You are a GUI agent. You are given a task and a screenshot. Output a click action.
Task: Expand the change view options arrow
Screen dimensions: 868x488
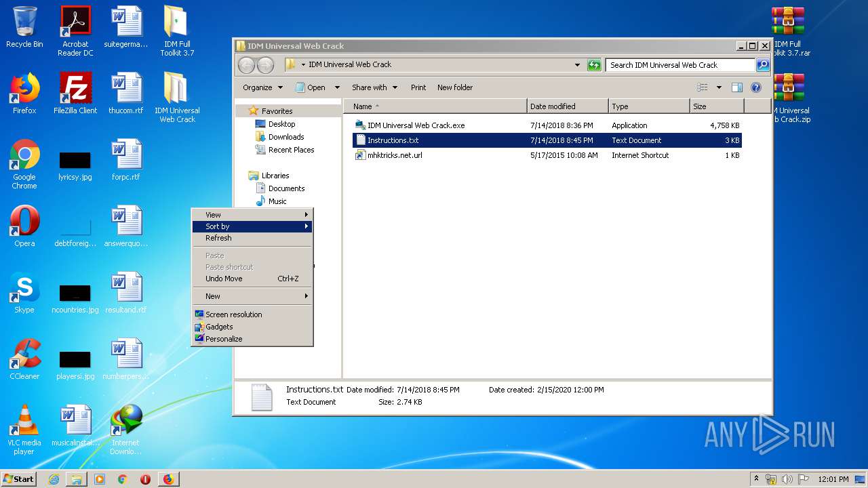click(719, 87)
